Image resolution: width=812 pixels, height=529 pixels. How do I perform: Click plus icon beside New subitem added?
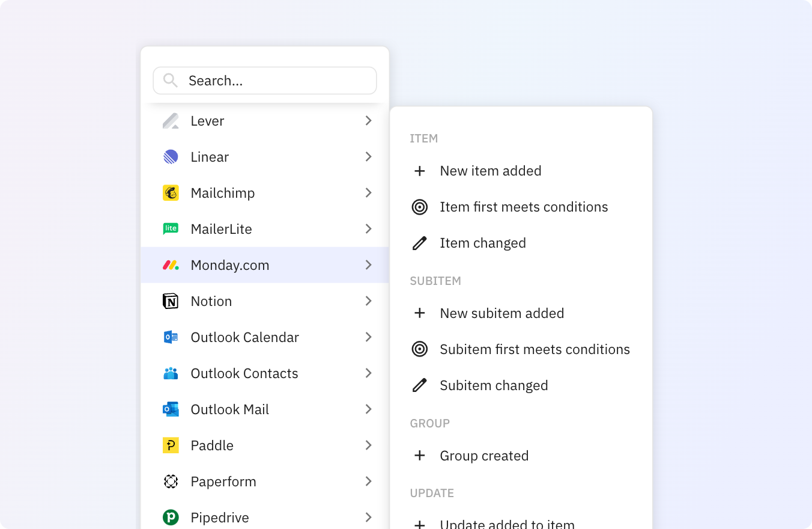click(420, 313)
